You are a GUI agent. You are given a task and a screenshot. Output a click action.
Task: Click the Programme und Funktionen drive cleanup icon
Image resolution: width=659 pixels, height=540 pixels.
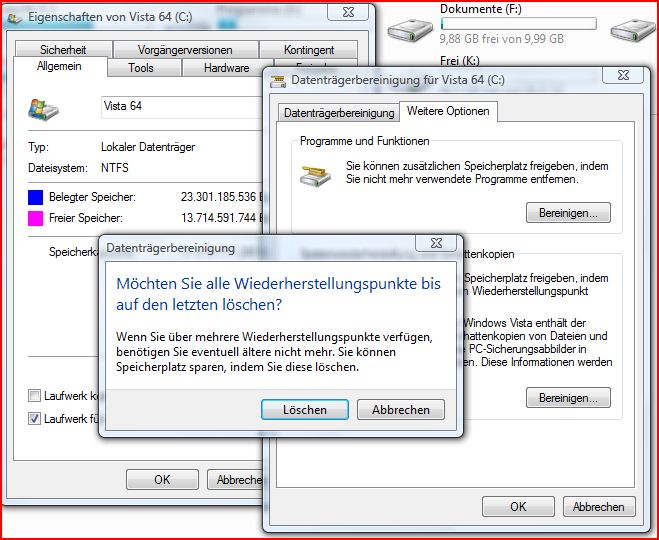[x=316, y=176]
